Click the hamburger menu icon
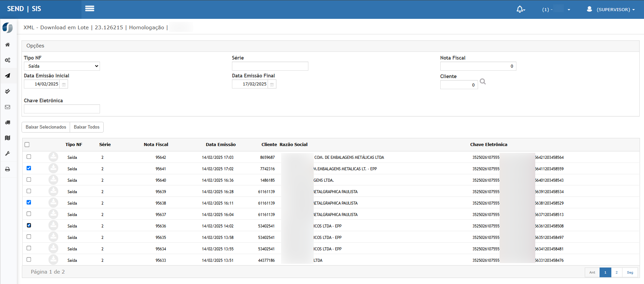 click(x=90, y=9)
